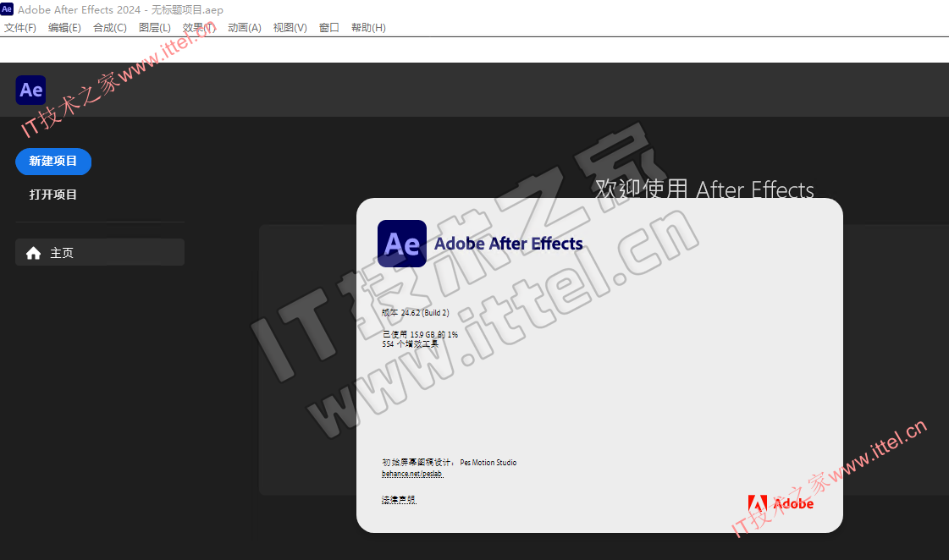
Task: Open the 文件(F) menu
Action: tap(20, 28)
